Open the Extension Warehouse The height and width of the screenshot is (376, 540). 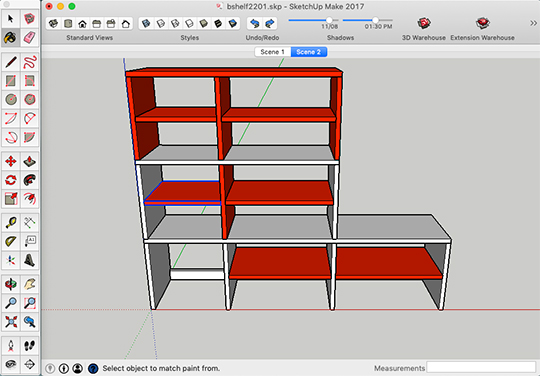click(x=482, y=23)
